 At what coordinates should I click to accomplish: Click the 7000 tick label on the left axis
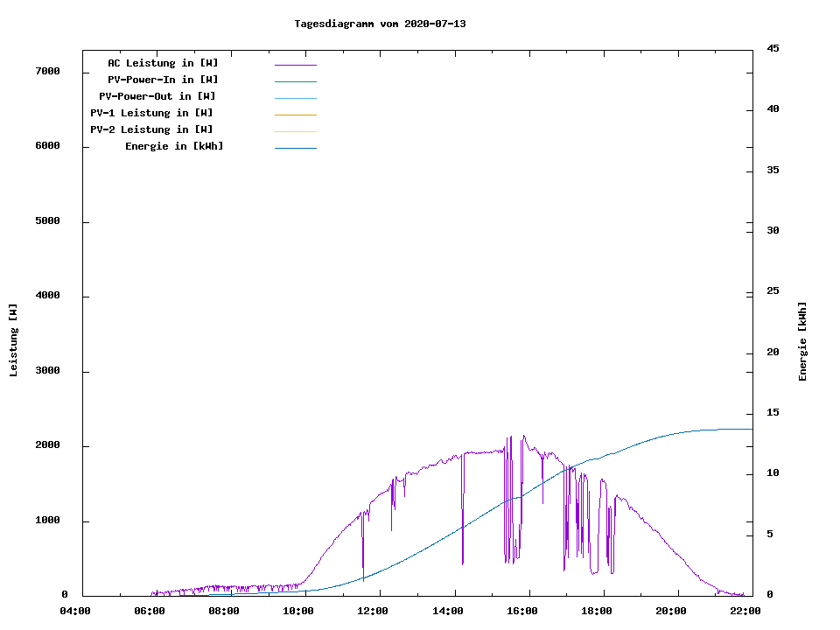pos(47,71)
